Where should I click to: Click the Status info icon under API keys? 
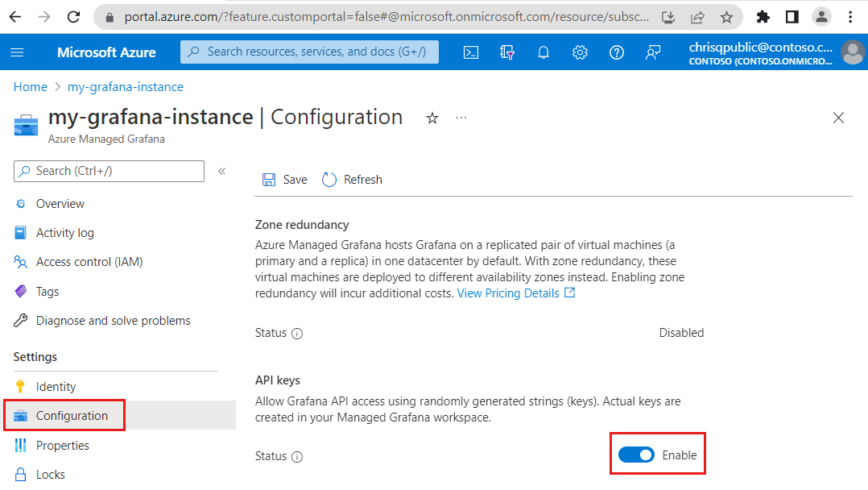[x=299, y=456]
